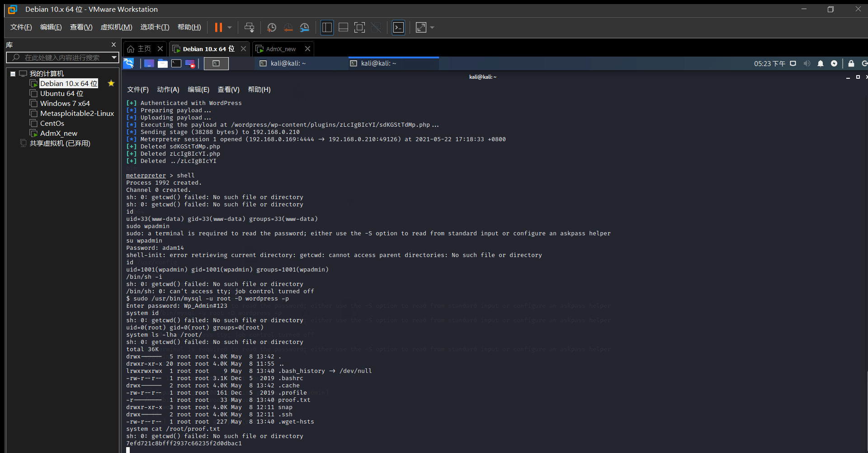Toggle the console view icon in VMware toolbar
868x453 pixels.
pos(398,28)
